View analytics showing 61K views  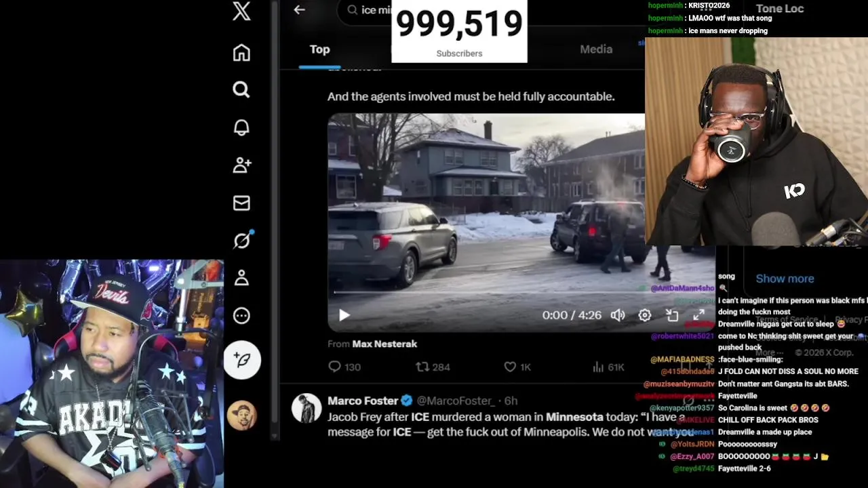point(608,367)
